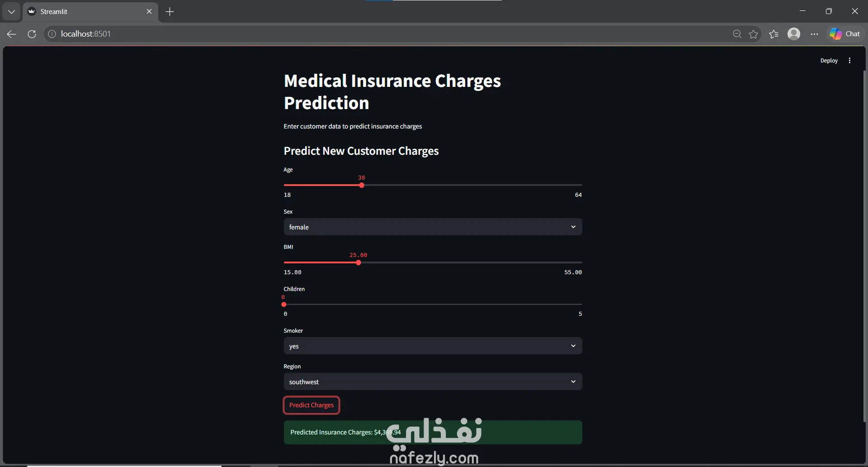This screenshot has width=868, height=467.
Task: Open the tab search chevron
Action: [11, 12]
